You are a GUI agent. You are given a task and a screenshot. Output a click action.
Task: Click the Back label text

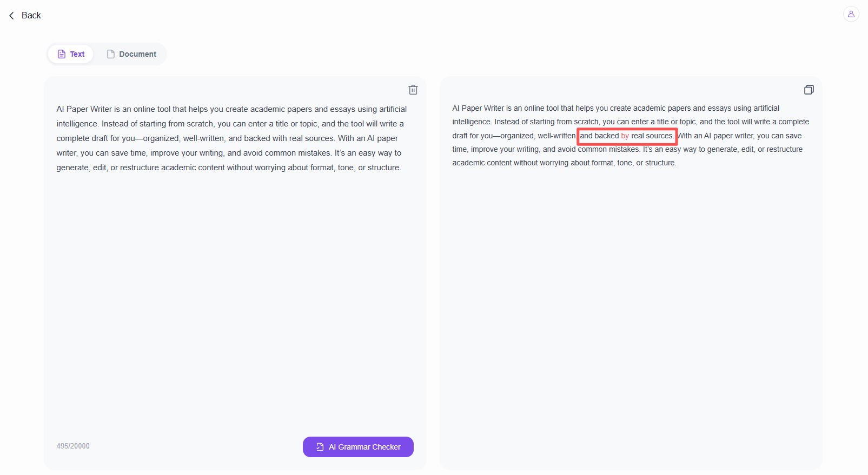click(x=31, y=16)
